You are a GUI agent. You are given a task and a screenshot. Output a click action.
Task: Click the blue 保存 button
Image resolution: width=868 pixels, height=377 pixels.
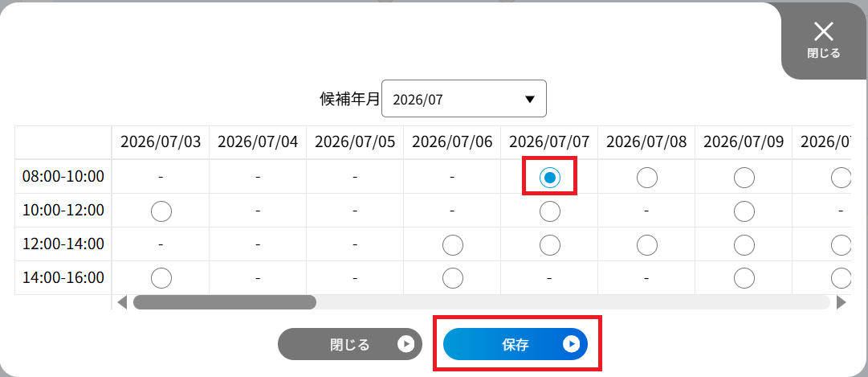pyautogui.click(x=516, y=344)
